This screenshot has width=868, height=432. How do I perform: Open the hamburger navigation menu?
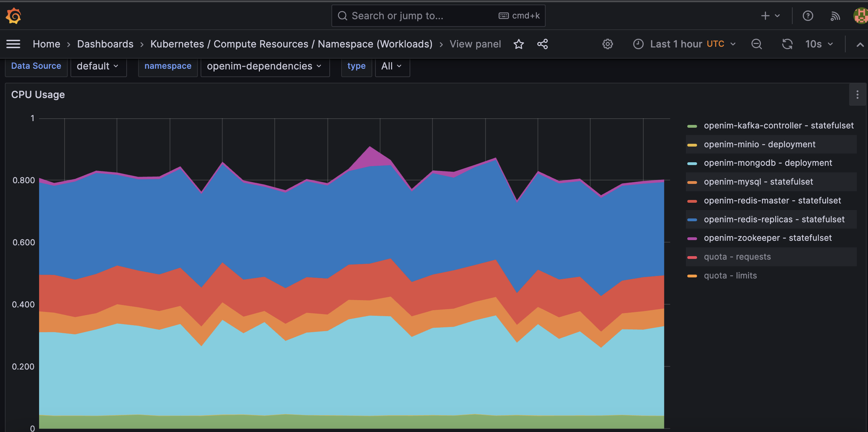pos(13,44)
